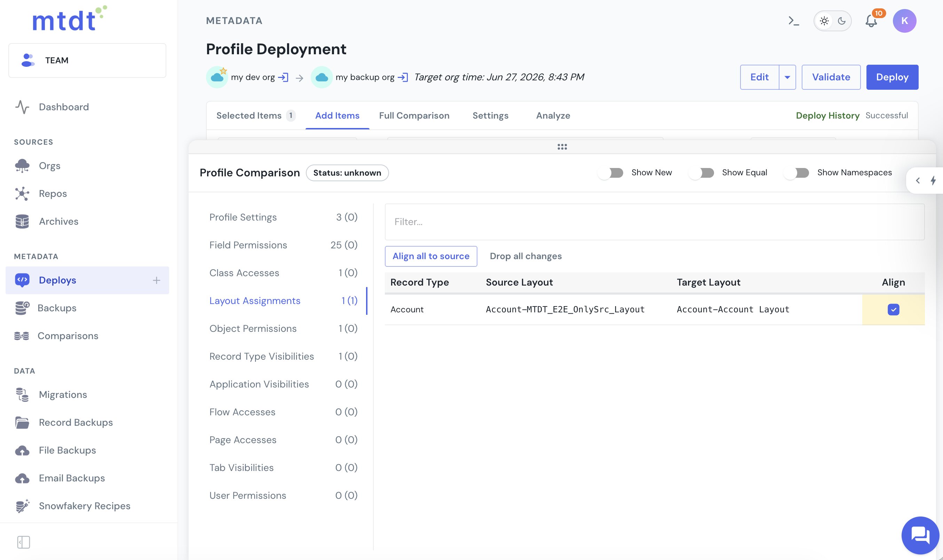Select Record Type Visibilities category
The width and height of the screenshot is (943, 560).
click(x=283, y=357)
